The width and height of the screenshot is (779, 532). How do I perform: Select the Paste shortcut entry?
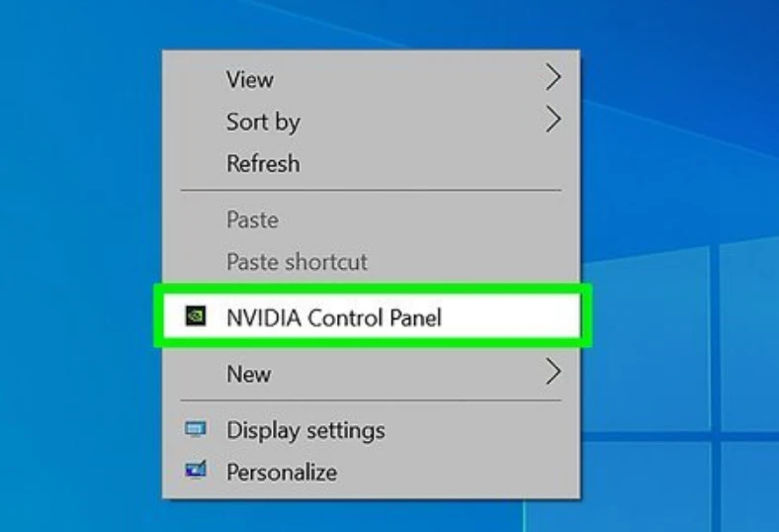pos(371,262)
